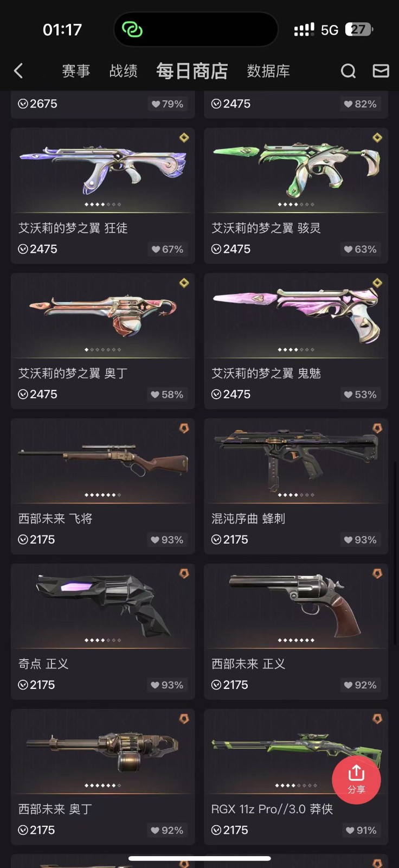
Task: Select the 艾沃莉的梦之翼 奥丁 skin name
Action: 73,373
